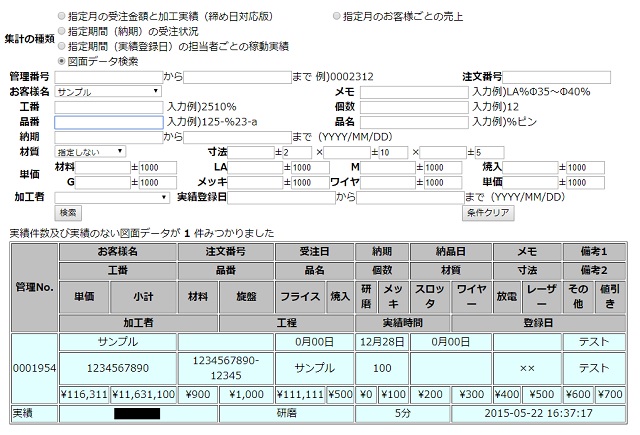Click the 注文番号 column header
The image size is (640, 435).
[x=226, y=251]
